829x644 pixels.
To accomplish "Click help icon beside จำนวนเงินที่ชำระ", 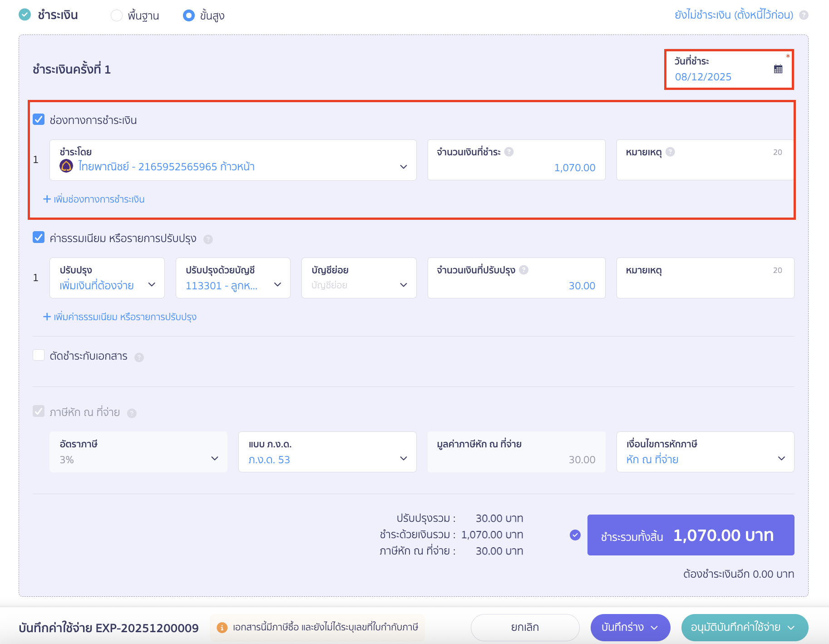I will coord(509,152).
